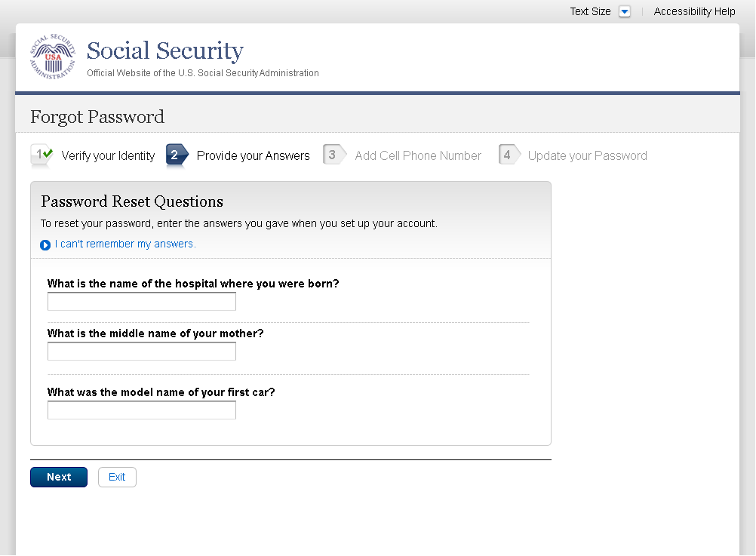Click the step 1 checkmark icon

(41, 155)
